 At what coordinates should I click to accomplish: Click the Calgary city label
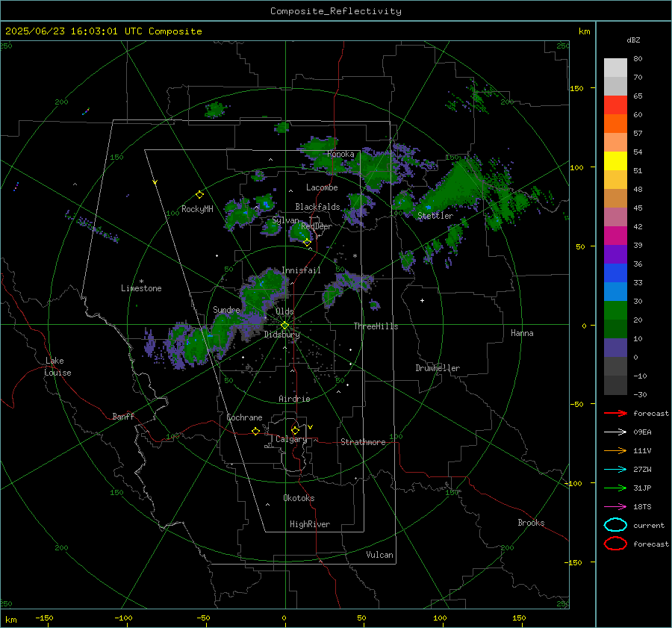click(x=291, y=439)
